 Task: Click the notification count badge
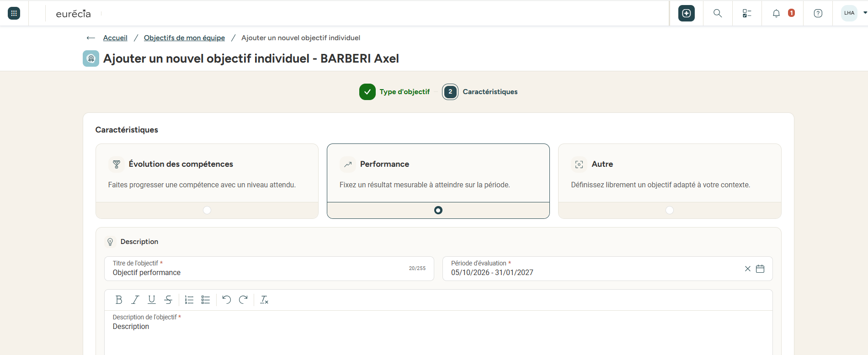coord(792,13)
